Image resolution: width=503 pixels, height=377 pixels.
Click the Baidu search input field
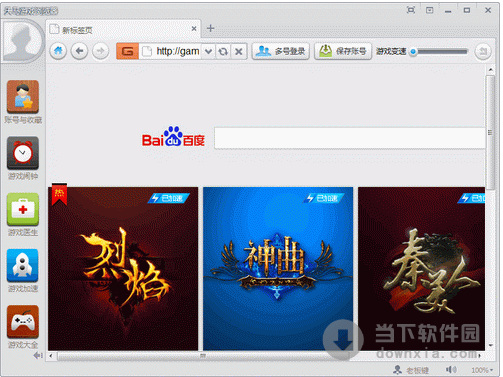350,138
